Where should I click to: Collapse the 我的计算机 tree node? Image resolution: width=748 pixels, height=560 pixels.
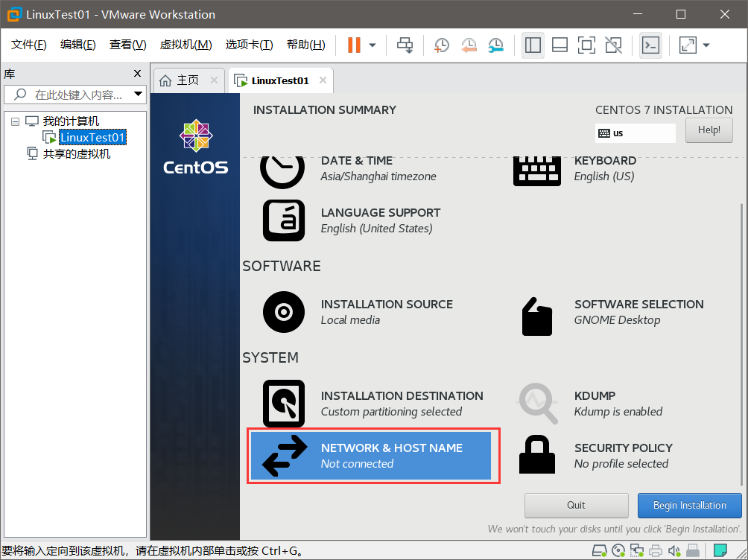[x=15, y=121]
